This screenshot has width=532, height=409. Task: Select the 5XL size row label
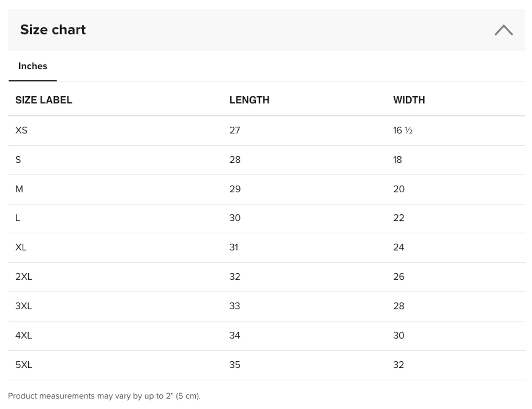24,365
